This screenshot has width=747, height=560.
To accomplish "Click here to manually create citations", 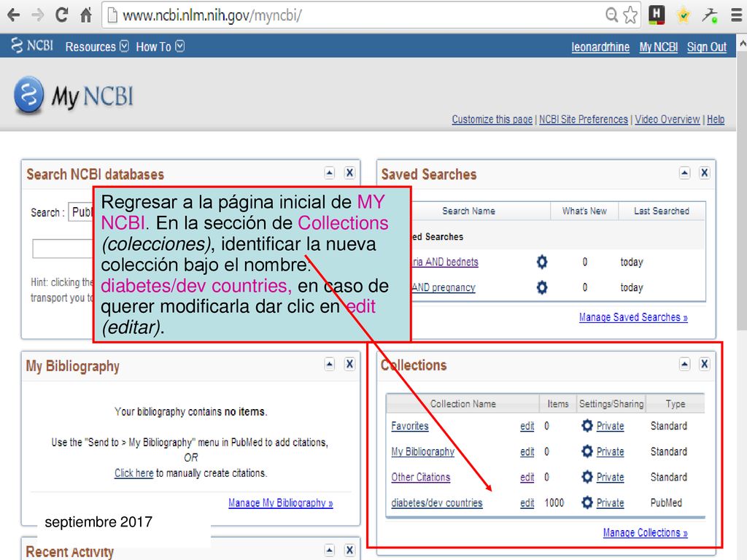I will [x=134, y=472].
